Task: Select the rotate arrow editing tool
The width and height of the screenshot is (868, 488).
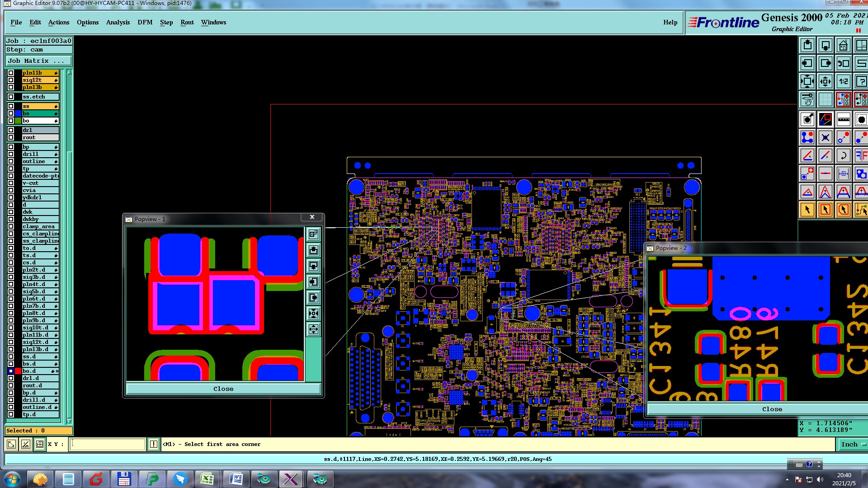Action: click(843, 155)
